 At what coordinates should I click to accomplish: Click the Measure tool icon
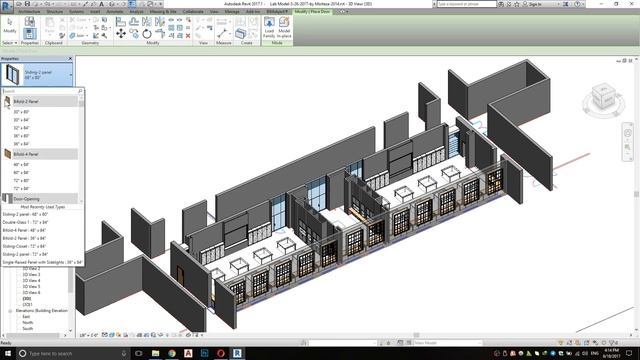[x=222, y=33]
